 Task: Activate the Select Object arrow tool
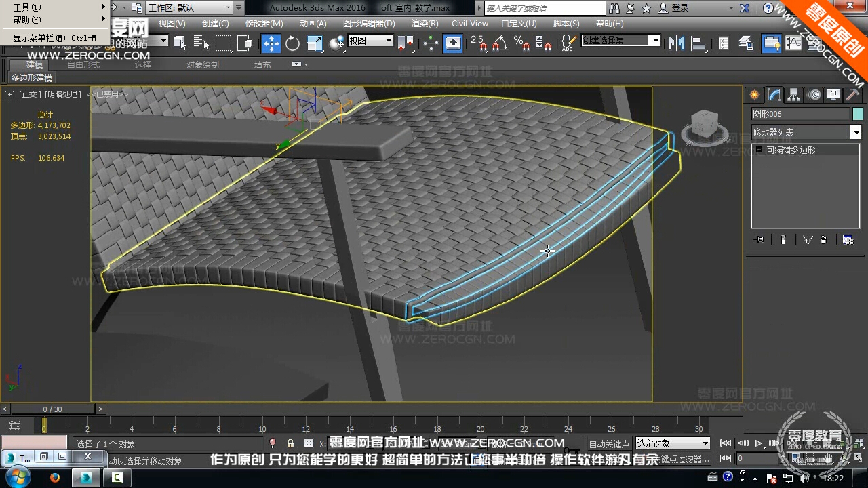tap(180, 43)
